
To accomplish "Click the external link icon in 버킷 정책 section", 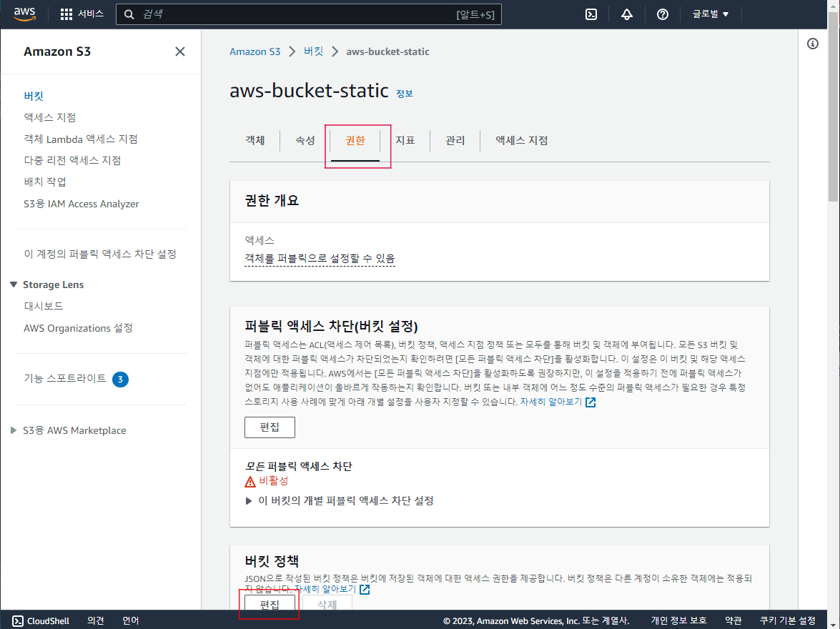I will 365,590.
